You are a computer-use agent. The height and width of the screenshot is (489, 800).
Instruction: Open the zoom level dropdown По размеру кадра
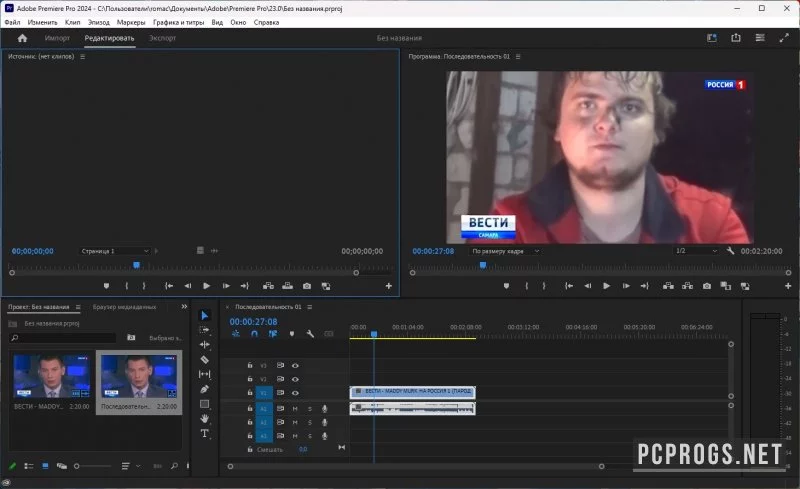pyautogui.click(x=505, y=251)
